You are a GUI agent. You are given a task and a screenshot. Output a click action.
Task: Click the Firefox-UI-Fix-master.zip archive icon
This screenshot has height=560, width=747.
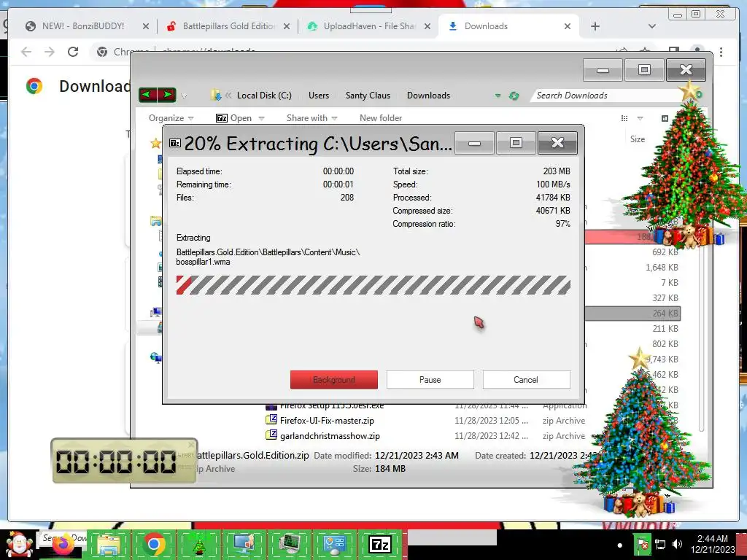271,419
